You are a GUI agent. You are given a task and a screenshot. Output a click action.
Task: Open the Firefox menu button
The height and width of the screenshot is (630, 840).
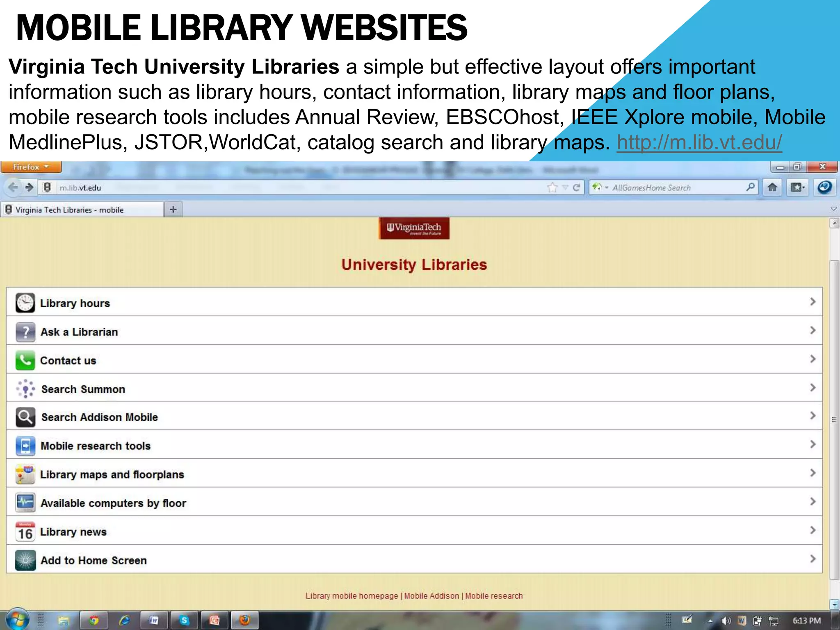tap(31, 167)
